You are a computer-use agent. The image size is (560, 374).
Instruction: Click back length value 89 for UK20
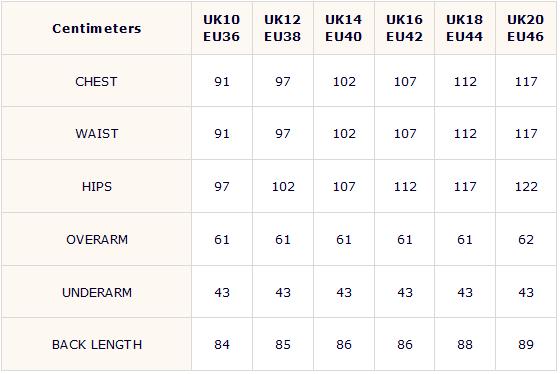click(x=526, y=345)
